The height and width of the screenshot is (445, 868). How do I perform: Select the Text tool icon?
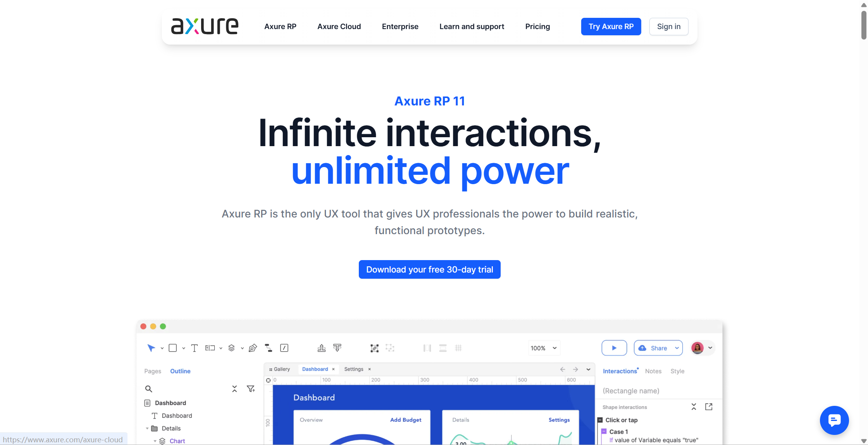pos(195,348)
